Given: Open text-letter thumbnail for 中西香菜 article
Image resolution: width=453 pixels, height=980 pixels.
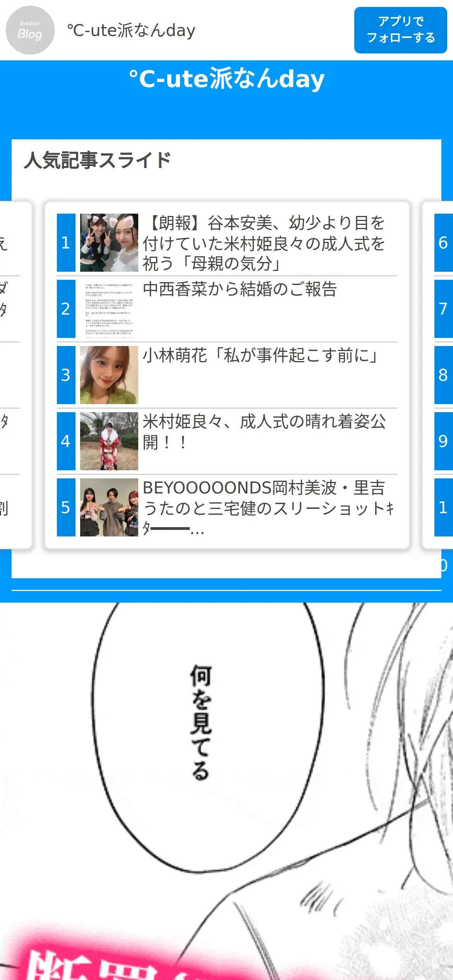Looking at the screenshot, I should pyautogui.click(x=109, y=309).
